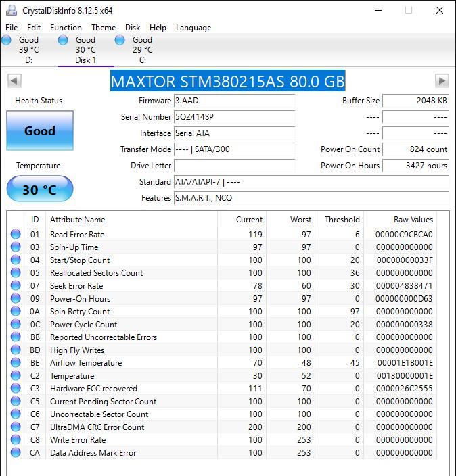Click the status orb for Current Pending Sector Count

point(16,401)
